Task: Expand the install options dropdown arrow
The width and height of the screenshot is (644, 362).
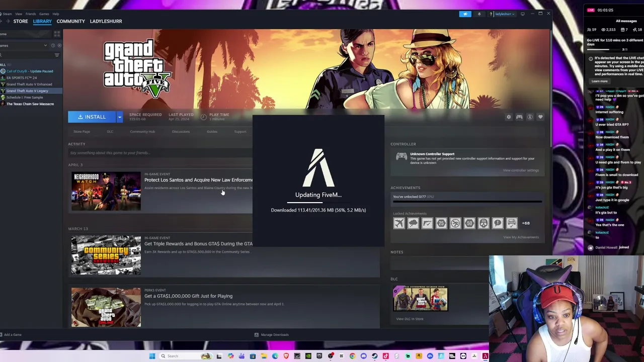Action: 119,117
